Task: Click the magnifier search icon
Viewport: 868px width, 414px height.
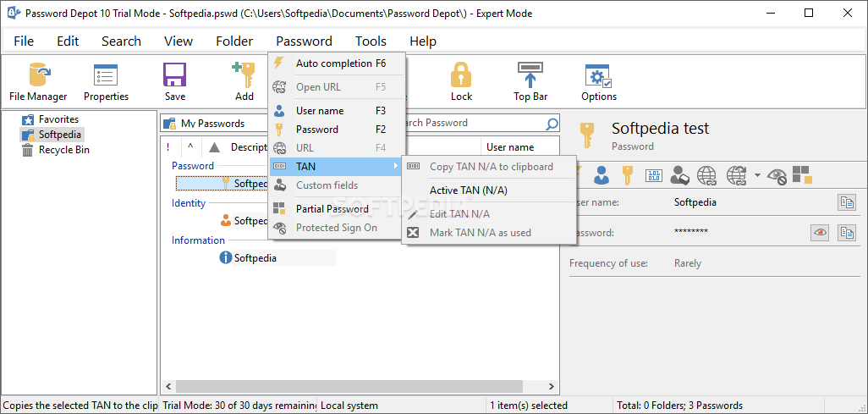Action: click(x=552, y=124)
